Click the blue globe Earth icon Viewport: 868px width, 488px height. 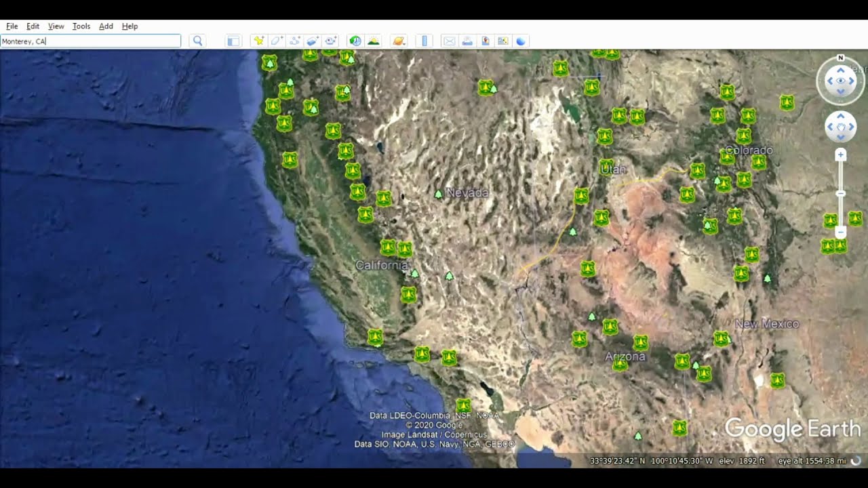pos(521,41)
